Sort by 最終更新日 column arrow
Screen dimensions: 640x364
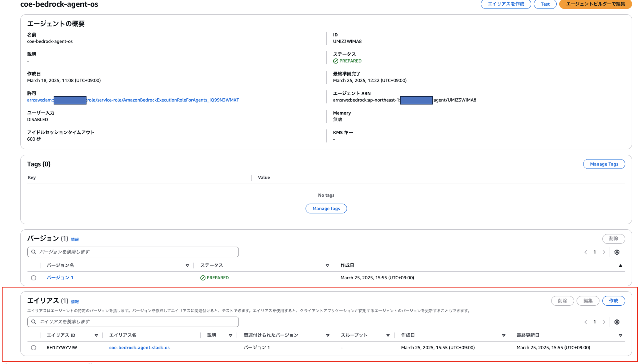620,335
